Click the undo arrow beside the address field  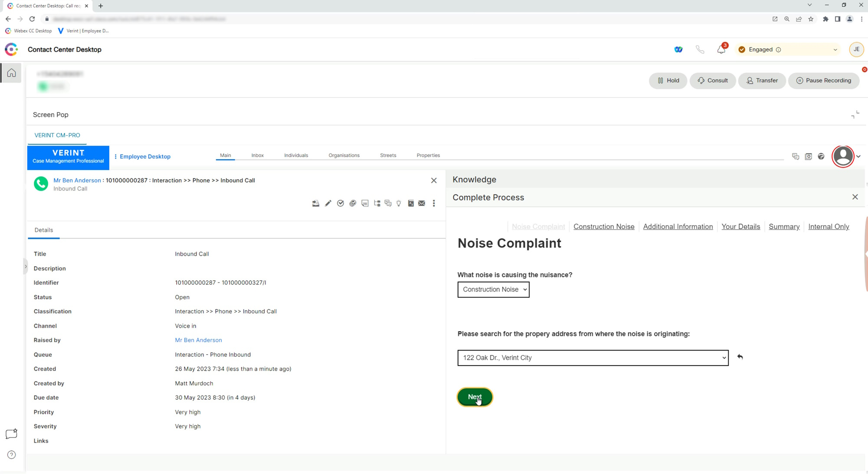pos(740,357)
